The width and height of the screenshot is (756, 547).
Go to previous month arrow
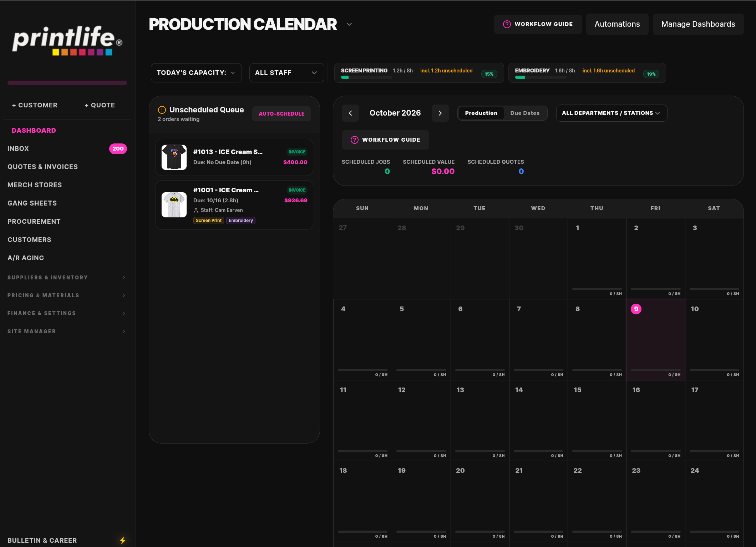pyautogui.click(x=350, y=113)
